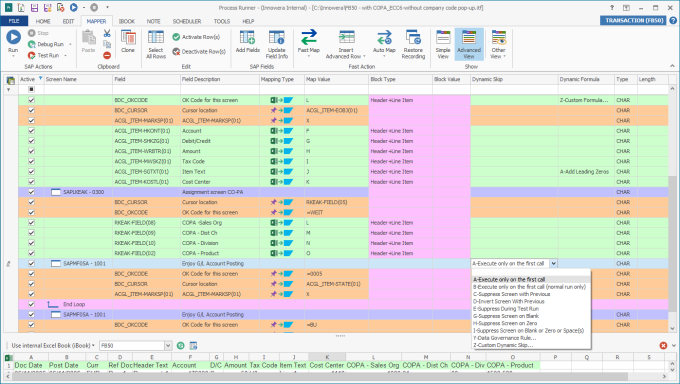Toggle Active checkbox for SAPLKEAK - 0300 row
The height and width of the screenshot is (384, 680).
pos(31,192)
